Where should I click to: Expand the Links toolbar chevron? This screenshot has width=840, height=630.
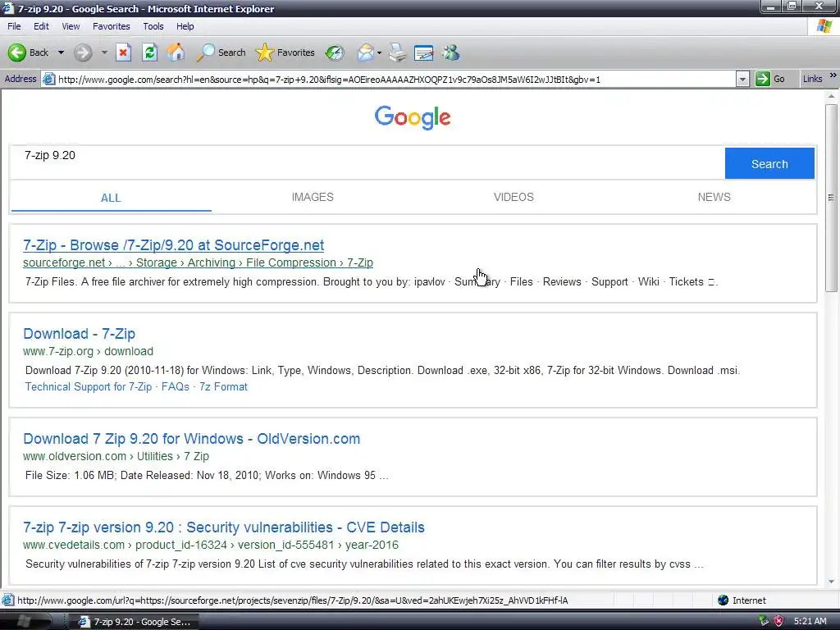pos(833,76)
